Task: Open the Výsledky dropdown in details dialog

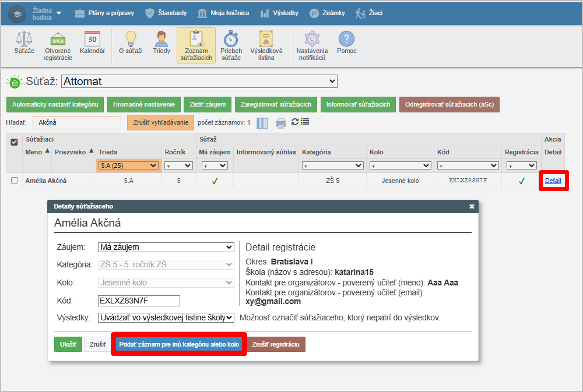Action: [166, 317]
